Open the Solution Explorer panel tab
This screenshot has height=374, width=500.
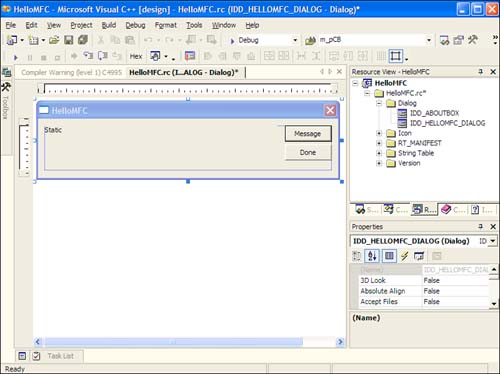pyautogui.click(x=366, y=209)
